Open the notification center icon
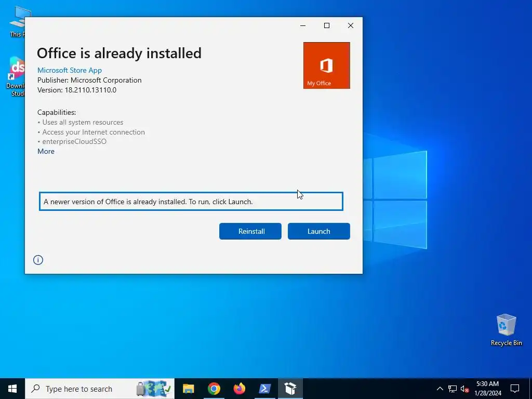This screenshot has height=399, width=532. [x=515, y=389]
